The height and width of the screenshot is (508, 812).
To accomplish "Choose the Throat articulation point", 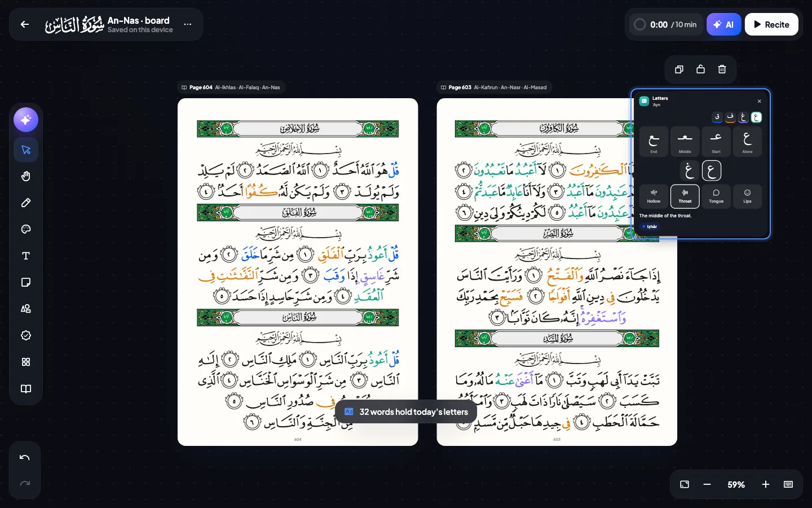I will (685, 196).
